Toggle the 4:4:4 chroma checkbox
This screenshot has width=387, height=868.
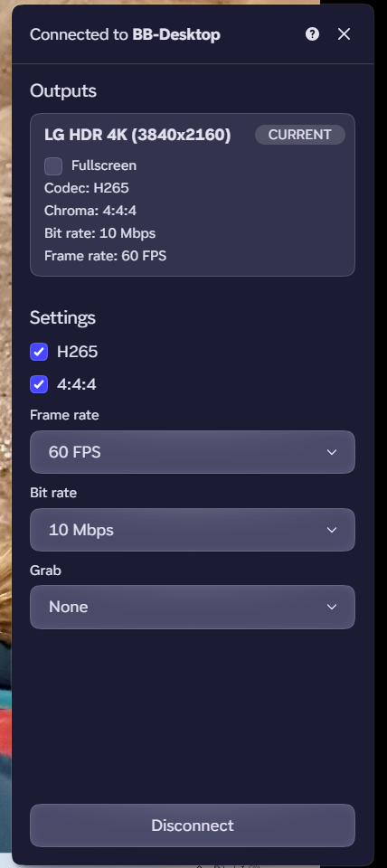coord(39,384)
